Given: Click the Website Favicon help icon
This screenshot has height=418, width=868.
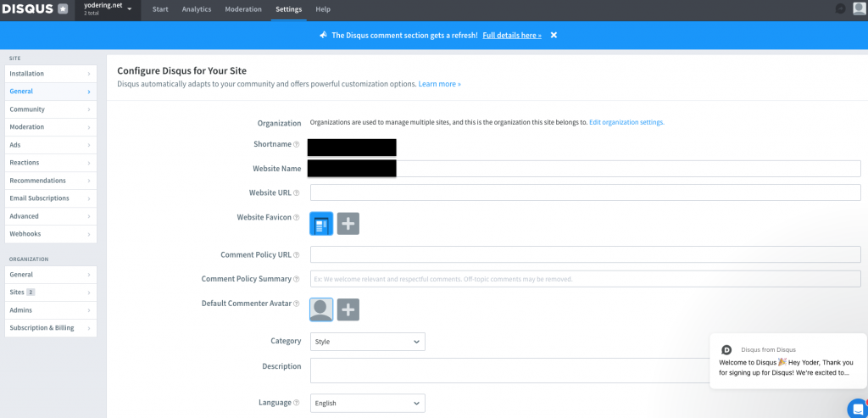Looking at the screenshot, I should pos(296,218).
